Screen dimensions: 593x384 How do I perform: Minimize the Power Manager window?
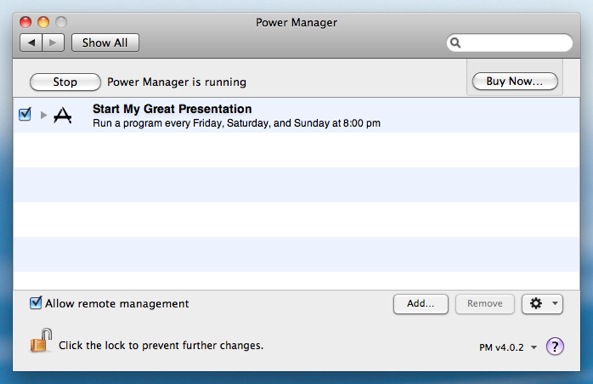coord(43,22)
